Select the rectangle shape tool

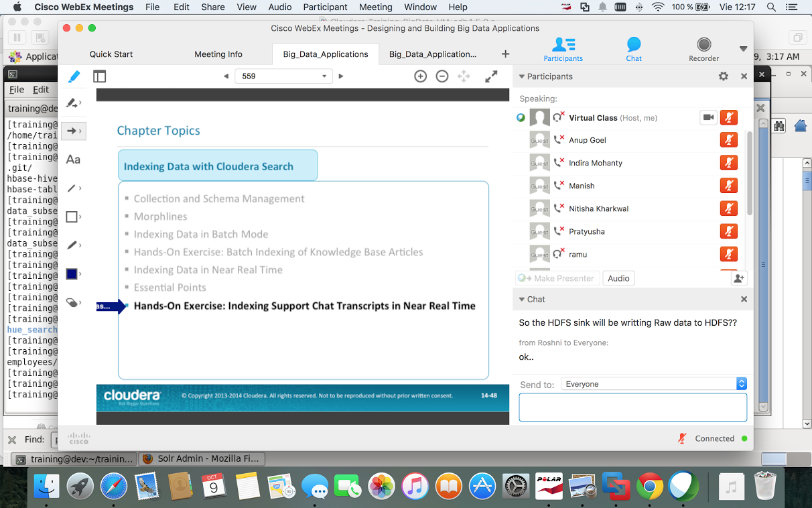73,216
